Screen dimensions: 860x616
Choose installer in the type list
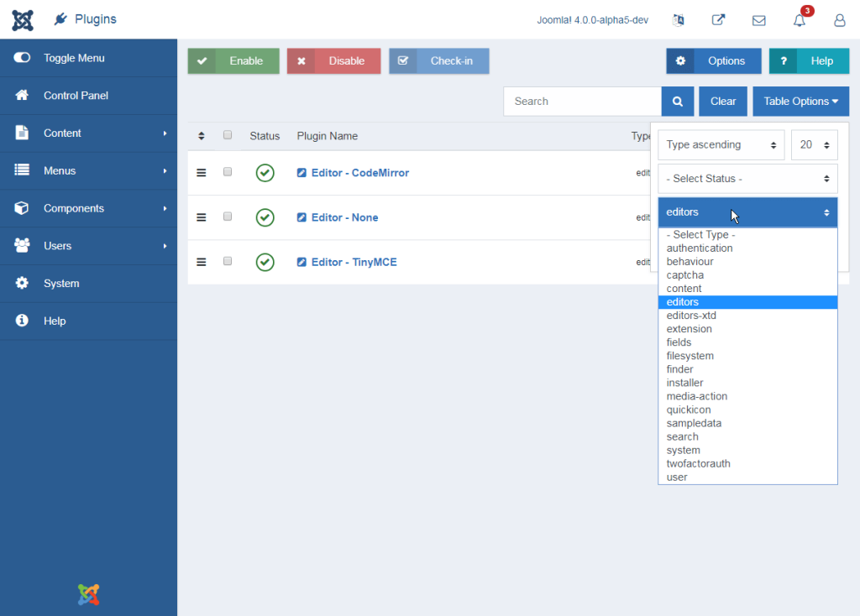tap(747, 383)
